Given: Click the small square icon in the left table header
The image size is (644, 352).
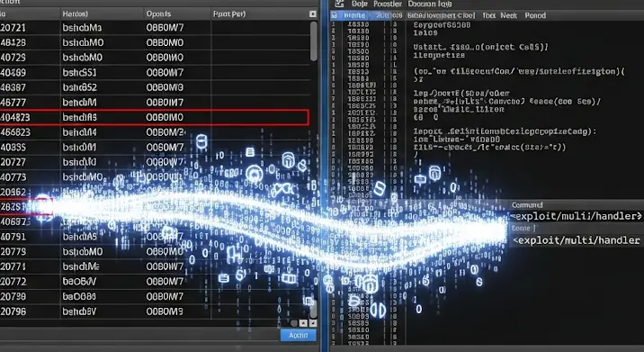Looking at the screenshot, I should coord(312,14).
